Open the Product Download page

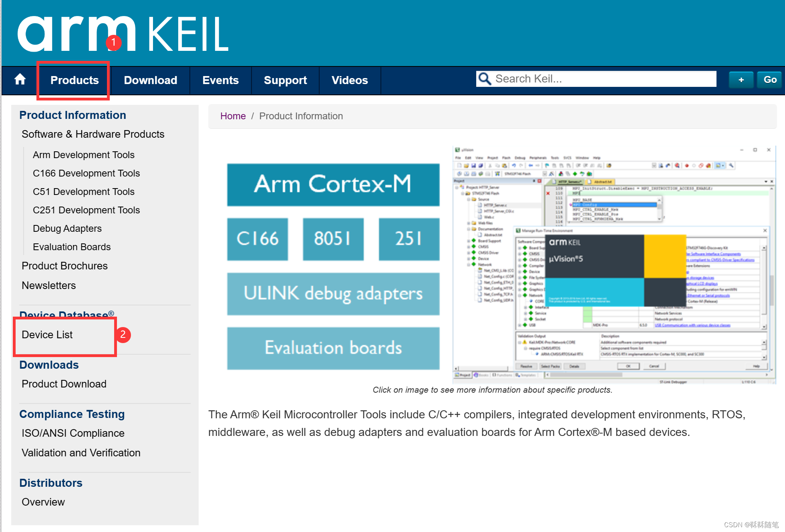64,384
